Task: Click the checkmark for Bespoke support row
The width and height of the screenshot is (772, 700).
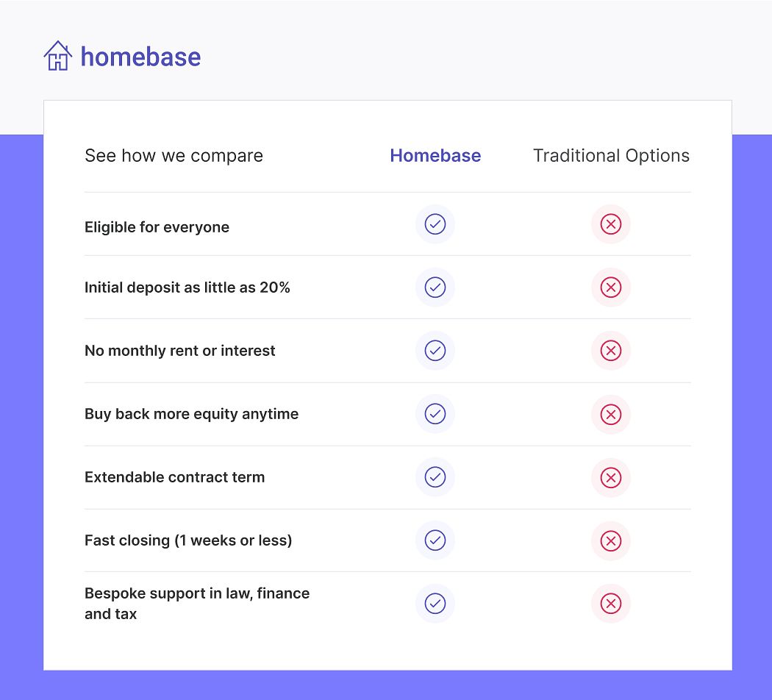Action: tap(435, 603)
